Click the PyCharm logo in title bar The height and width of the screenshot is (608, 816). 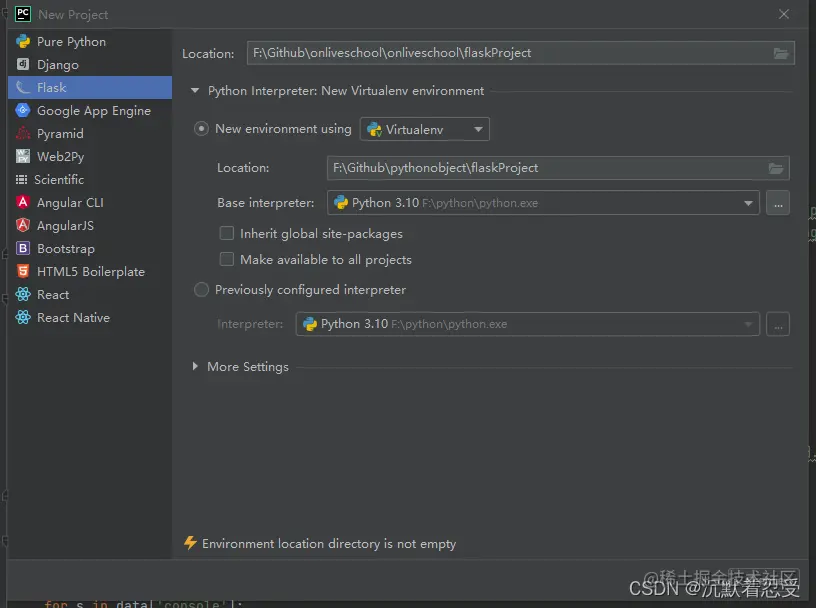coord(23,14)
